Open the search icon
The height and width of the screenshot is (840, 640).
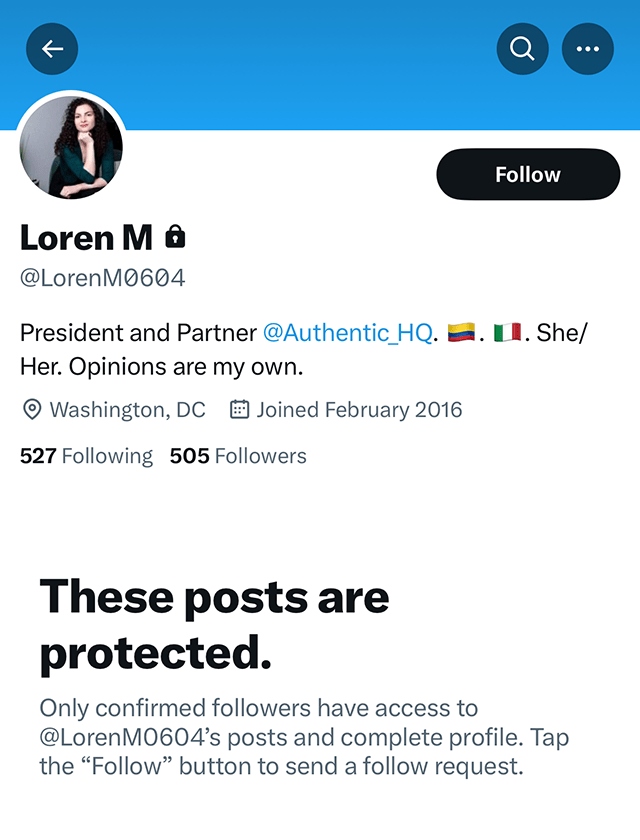(522, 48)
